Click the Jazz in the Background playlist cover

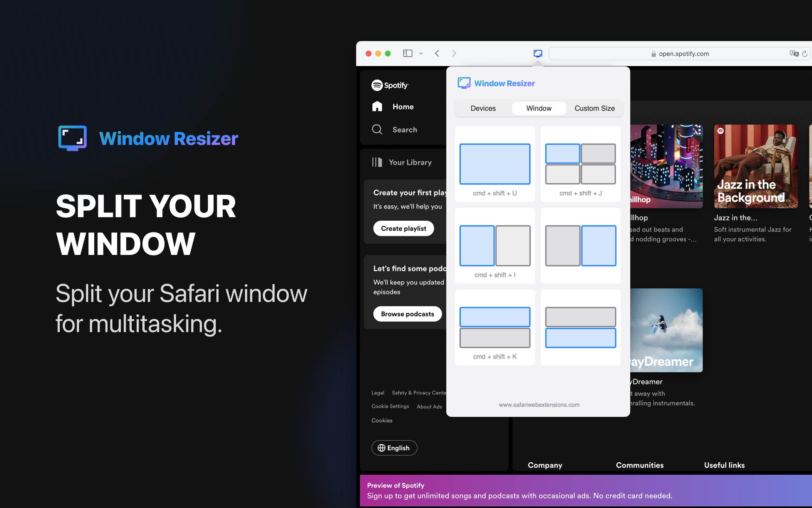[x=756, y=166]
